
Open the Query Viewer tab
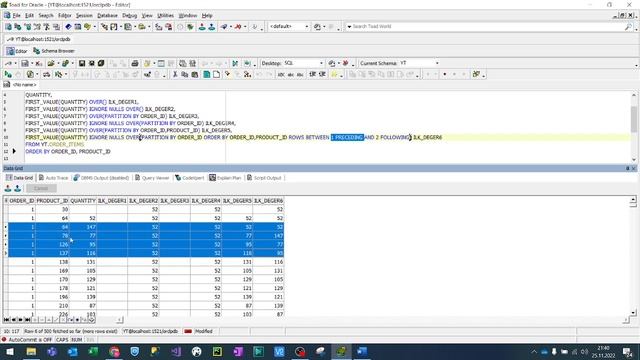point(152,178)
